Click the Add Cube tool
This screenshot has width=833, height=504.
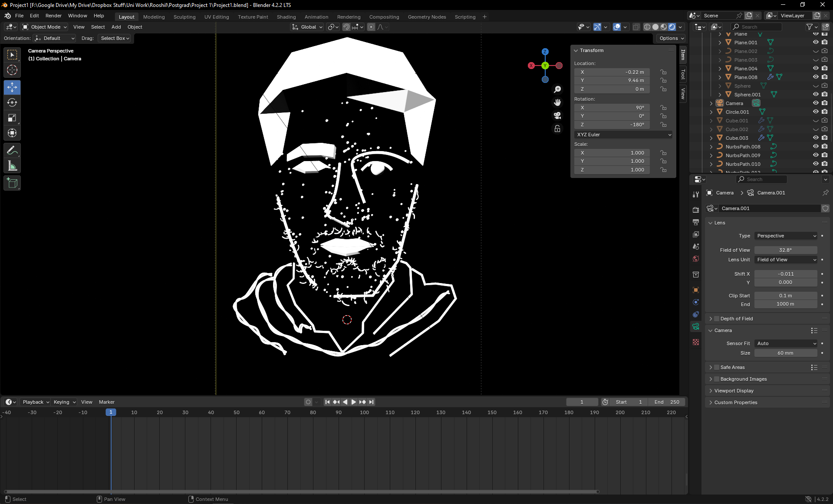click(x=12, y=183)
